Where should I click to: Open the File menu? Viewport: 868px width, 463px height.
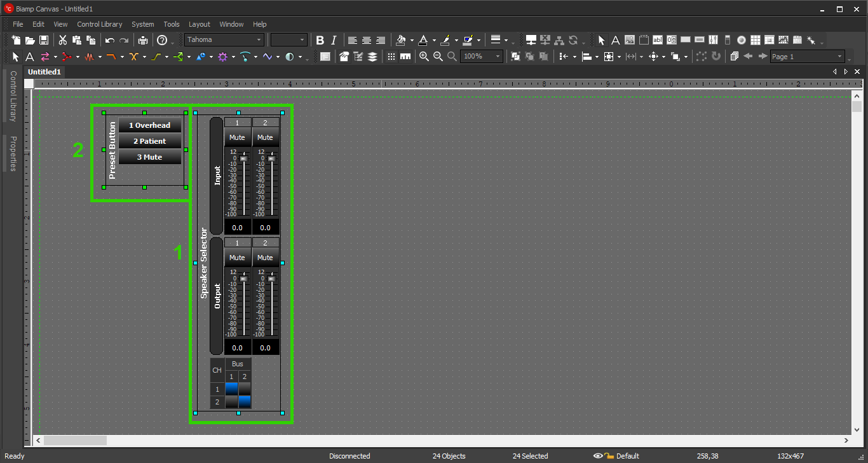[x=18, y=24]
